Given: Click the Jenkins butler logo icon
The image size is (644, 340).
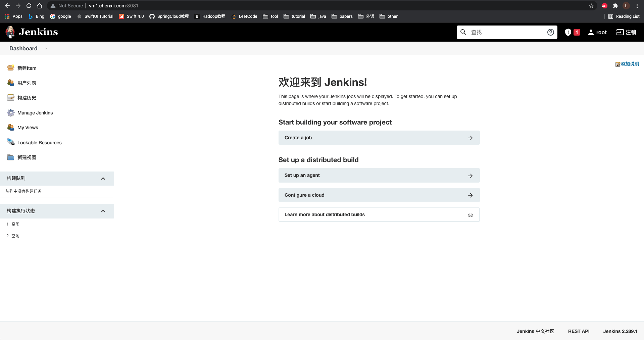Looking at the screenshot, I should [x=10, y=32].
